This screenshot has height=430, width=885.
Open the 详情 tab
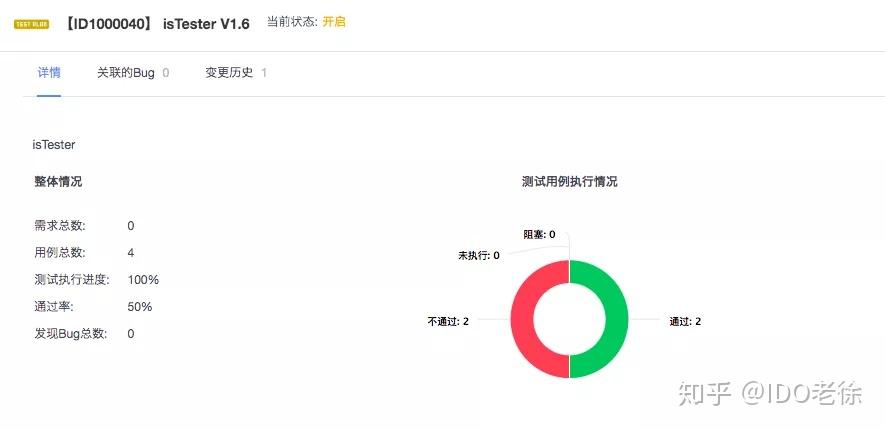(49, 73)
